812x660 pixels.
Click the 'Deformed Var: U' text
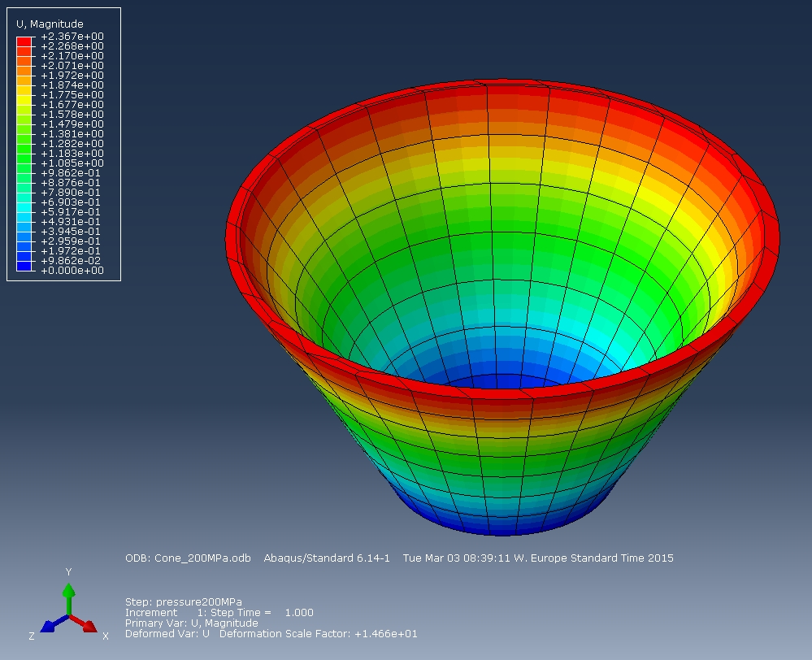pyautogui.click(x=167, y=633)
